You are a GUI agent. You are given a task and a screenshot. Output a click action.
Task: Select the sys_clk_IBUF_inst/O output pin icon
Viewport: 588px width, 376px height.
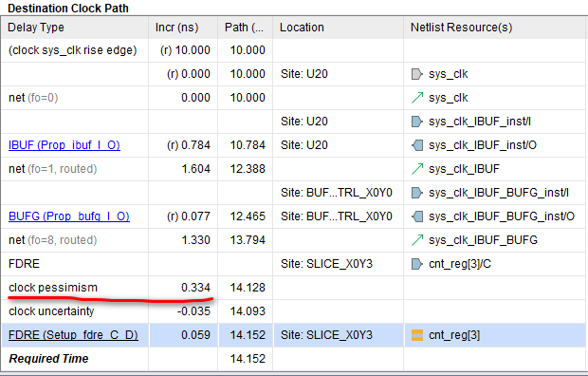tap(417, 145)
